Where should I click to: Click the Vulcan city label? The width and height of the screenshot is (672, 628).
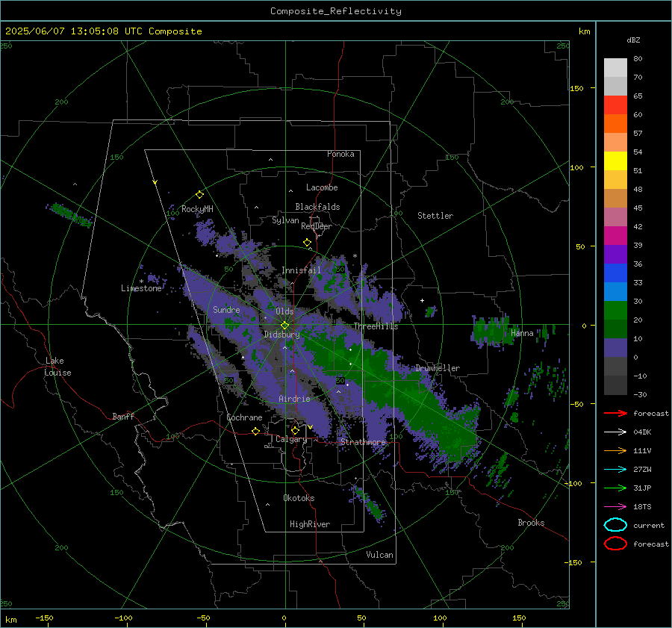tap(379, 555)
